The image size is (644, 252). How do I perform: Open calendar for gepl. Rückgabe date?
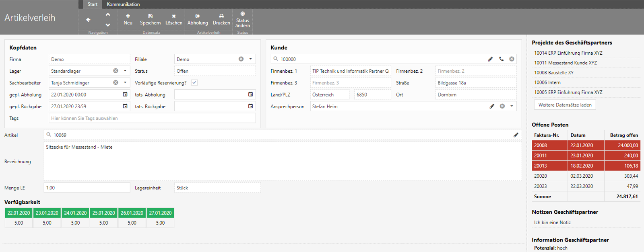coord(125,106)
